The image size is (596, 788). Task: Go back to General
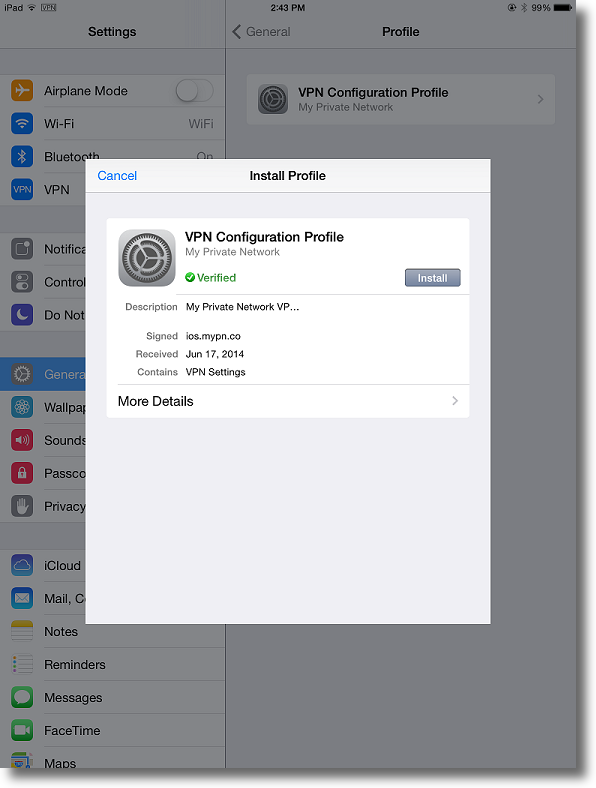coord(261,32)
